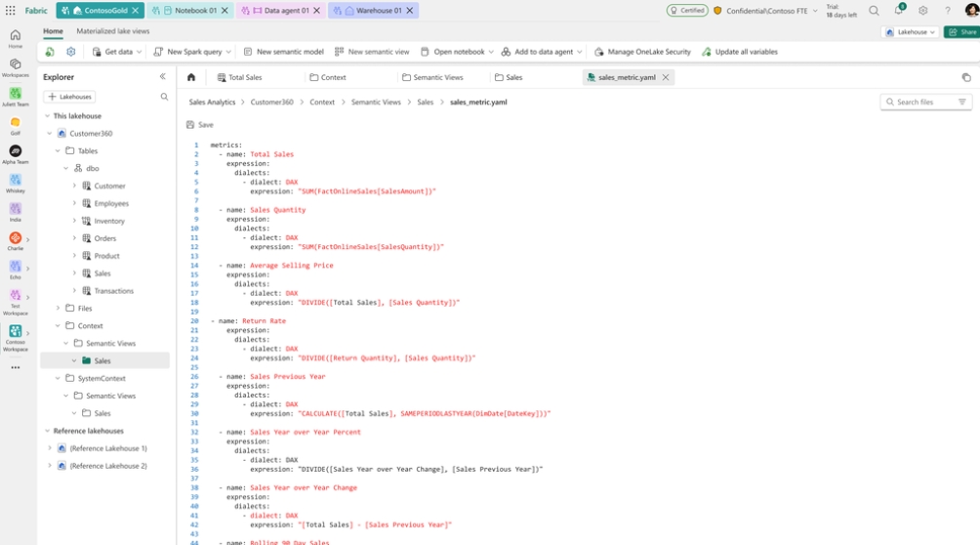
Task: Switch to the Notebook 01 tab
Action: pyautogui.click(x=190, y=11)
